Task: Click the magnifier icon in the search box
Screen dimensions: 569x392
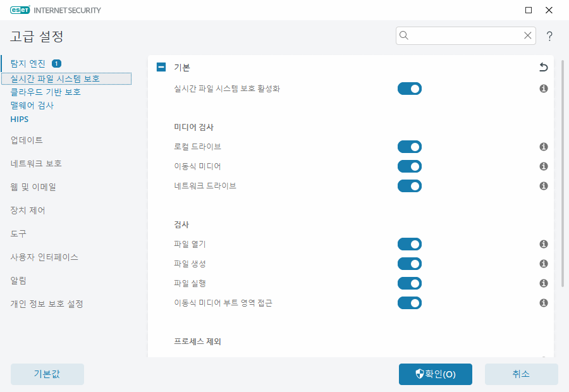Action: pyautogui.click(x=404, y=35)
